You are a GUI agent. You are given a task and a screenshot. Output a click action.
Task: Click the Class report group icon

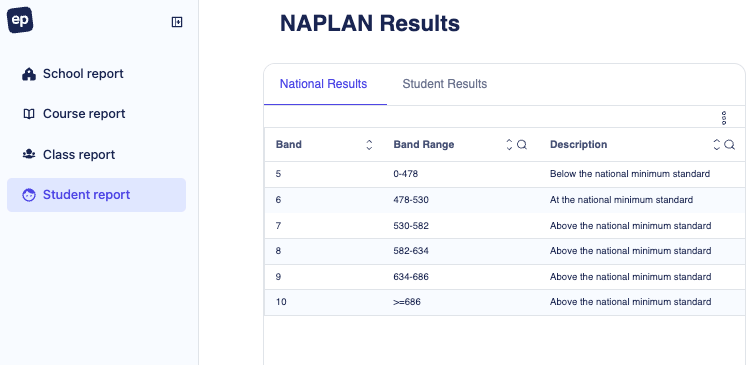(29, 154)
